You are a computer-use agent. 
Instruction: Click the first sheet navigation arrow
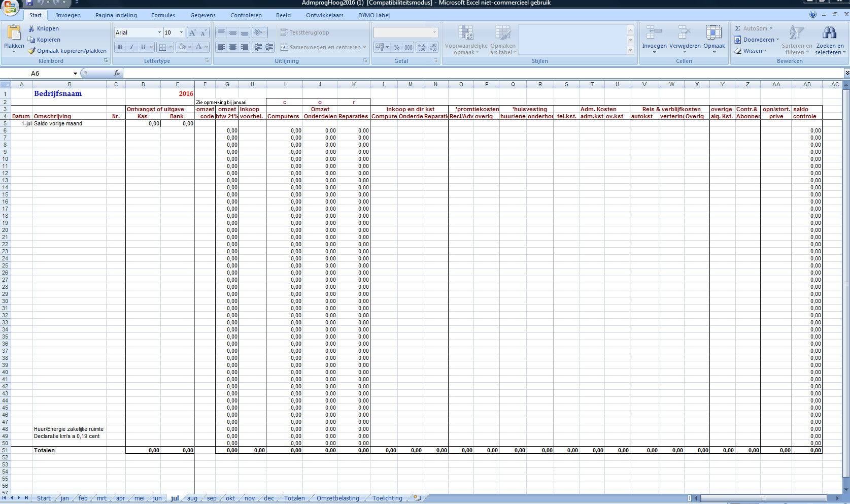point(5,498)
